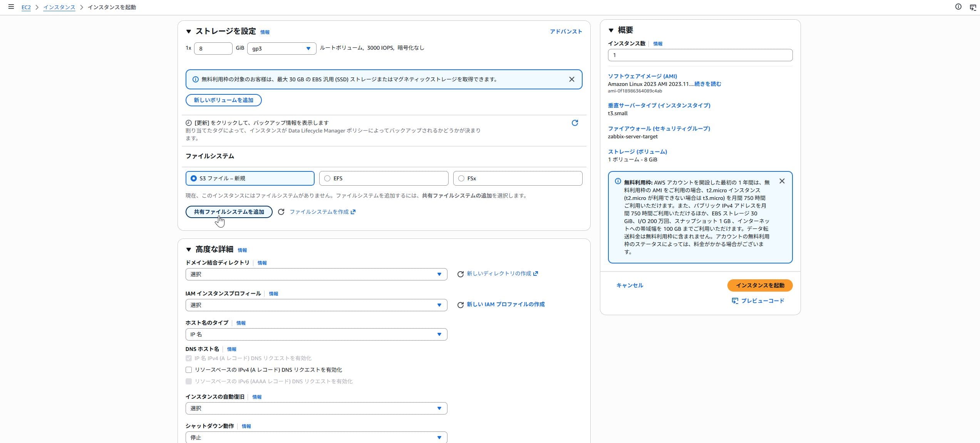Select the FSx file system option
The image size is (980, 443).
click(461, 178)
